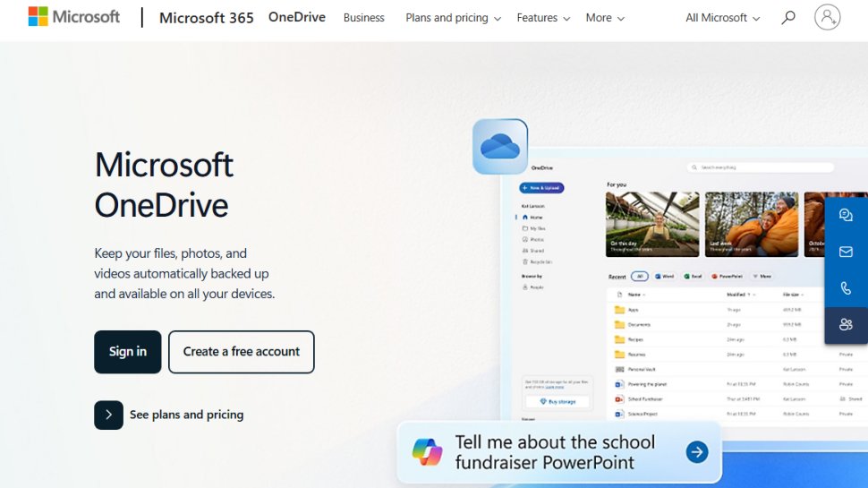Click the sign-in account avatar icon

[x=827, y=17]
